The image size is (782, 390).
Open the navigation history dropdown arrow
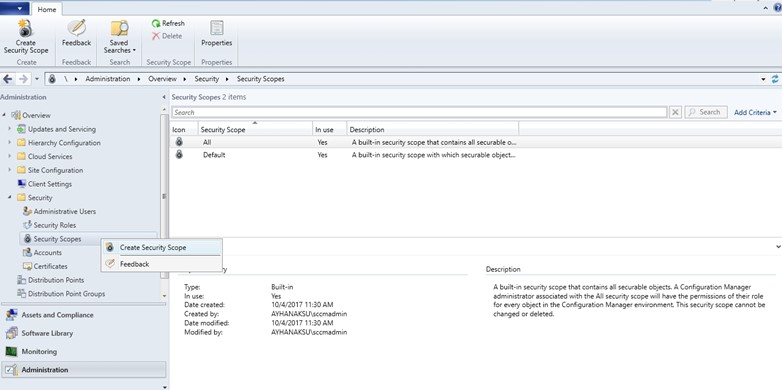point(37,79)
